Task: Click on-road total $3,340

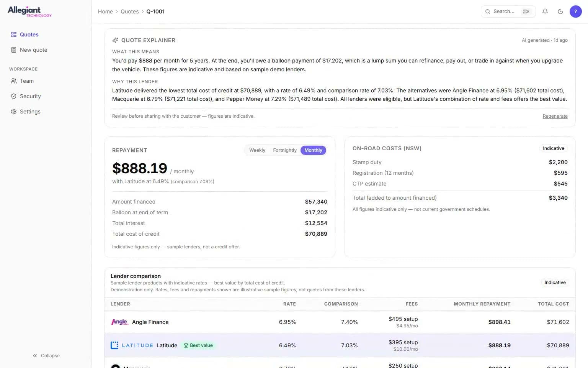Action: (558, 198)
